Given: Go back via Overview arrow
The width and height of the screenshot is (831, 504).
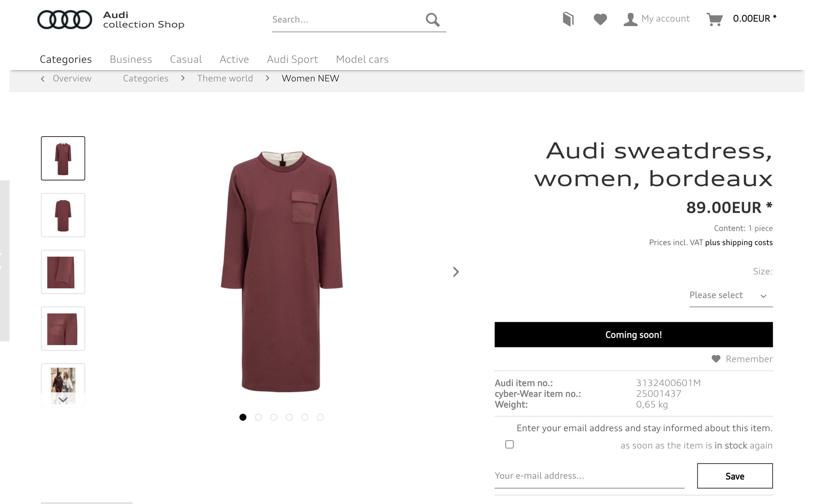Looking at the screenshot, I should click(43, 78).
